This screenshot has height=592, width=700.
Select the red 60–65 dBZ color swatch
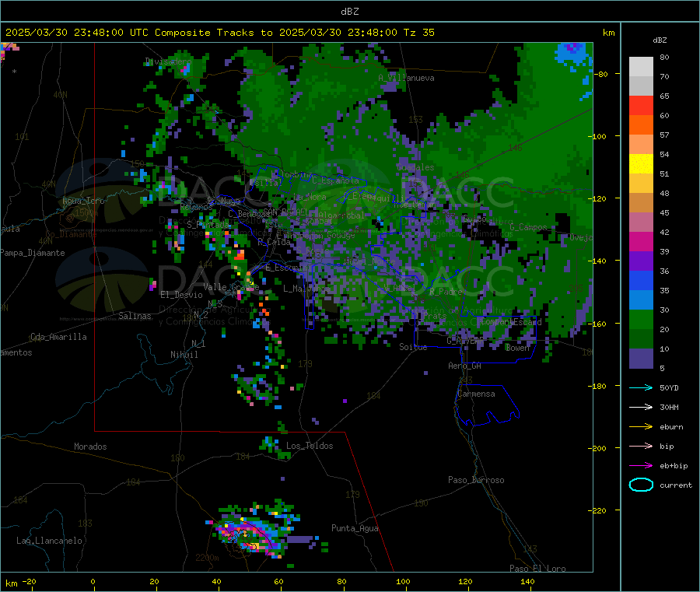(x=641, y=105)
